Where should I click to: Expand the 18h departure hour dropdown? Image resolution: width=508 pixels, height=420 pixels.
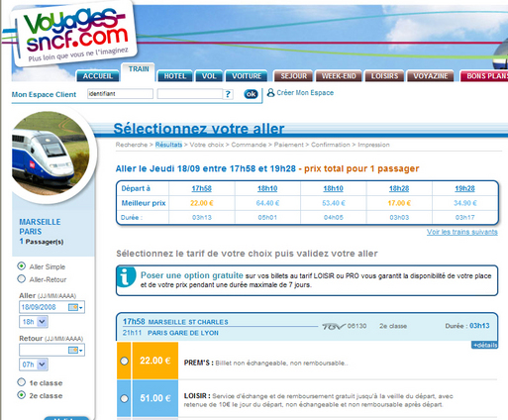(34, 322)
